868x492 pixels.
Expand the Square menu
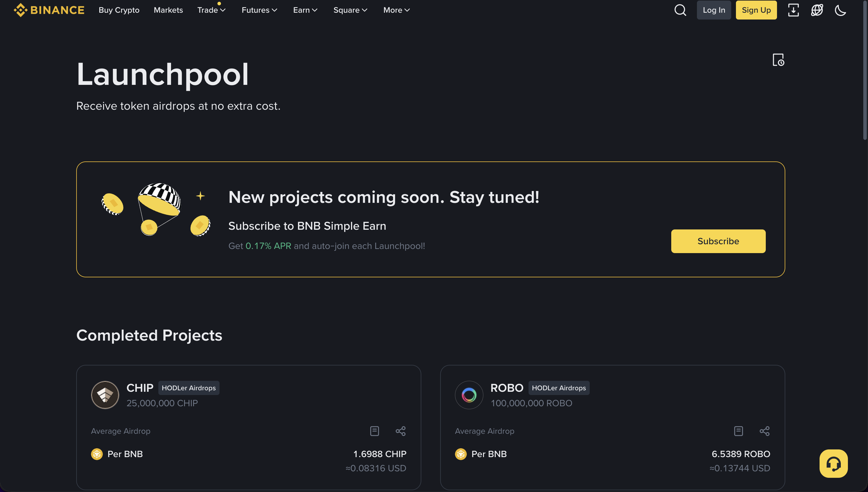pyautogui.click(x=350, y=10)
